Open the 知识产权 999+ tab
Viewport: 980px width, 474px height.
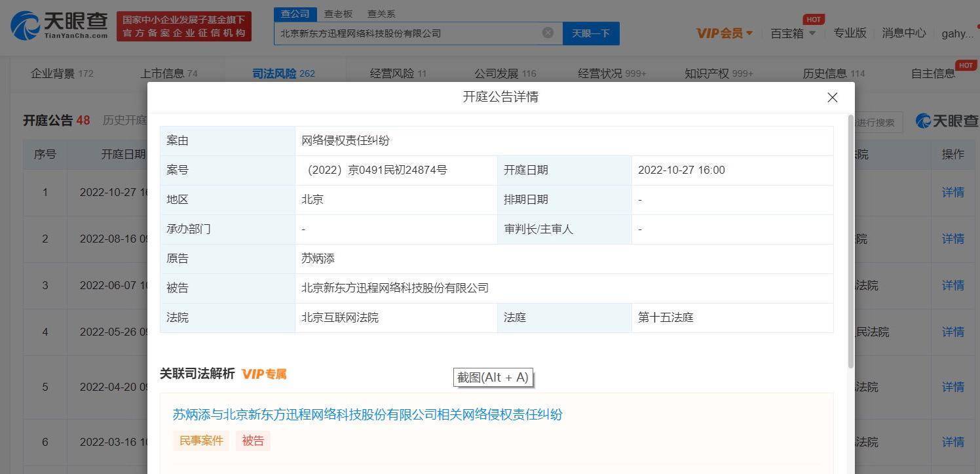(x=719, y=73)
